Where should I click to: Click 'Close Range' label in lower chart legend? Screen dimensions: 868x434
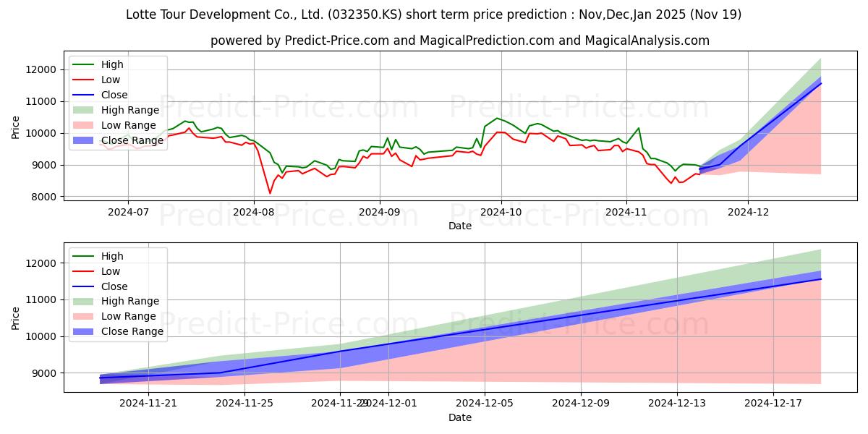coord(132,332)
